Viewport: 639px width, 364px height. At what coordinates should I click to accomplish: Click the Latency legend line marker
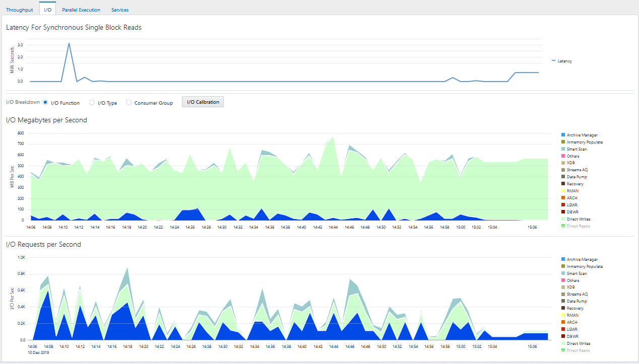554,61
